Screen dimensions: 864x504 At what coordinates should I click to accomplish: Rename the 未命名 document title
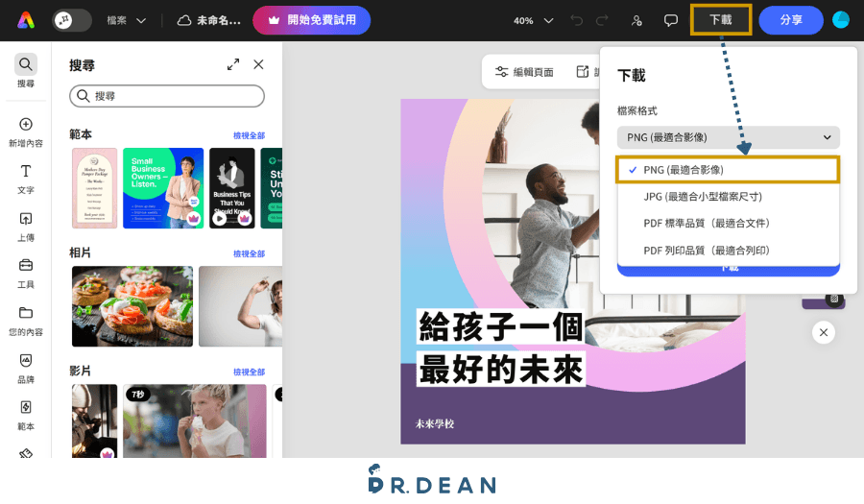[x=219, y=20]
